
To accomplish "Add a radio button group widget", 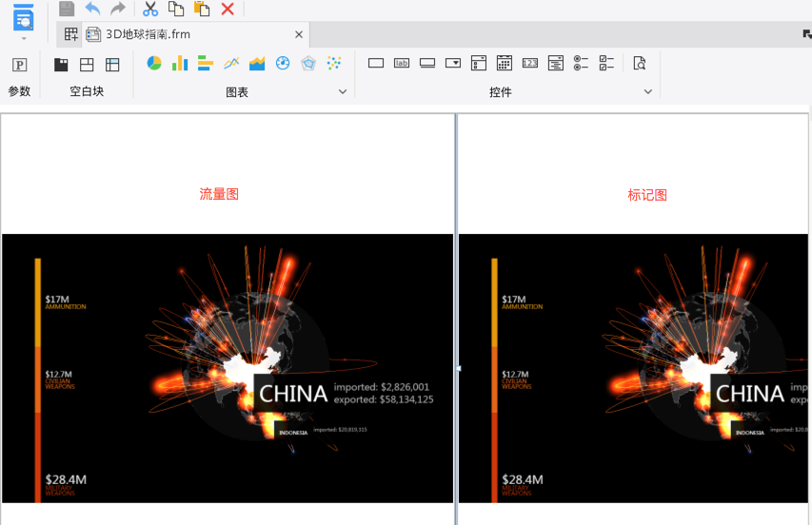I will coord(581,63).
